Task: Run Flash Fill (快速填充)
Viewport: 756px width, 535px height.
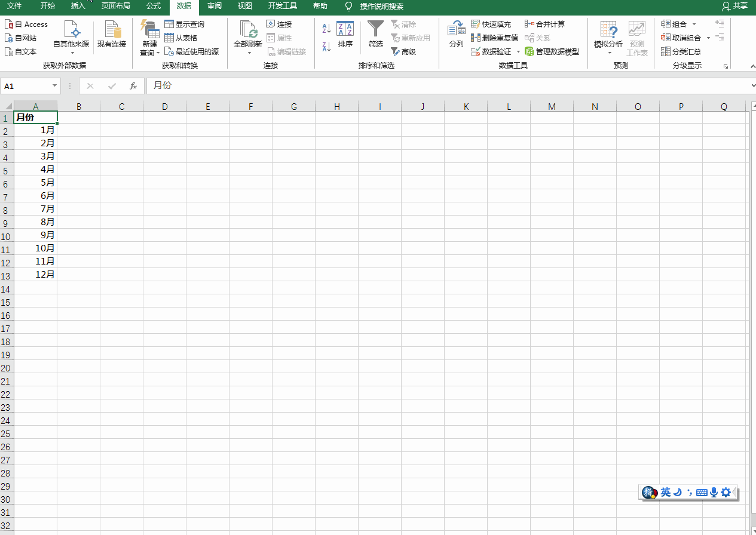Action: pos(491,24)
